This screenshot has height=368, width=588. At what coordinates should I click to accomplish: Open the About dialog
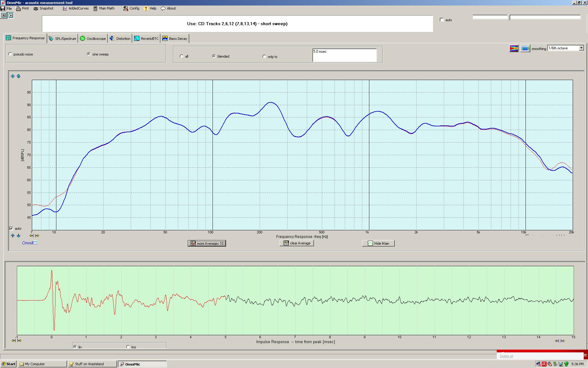pos(168,9)
